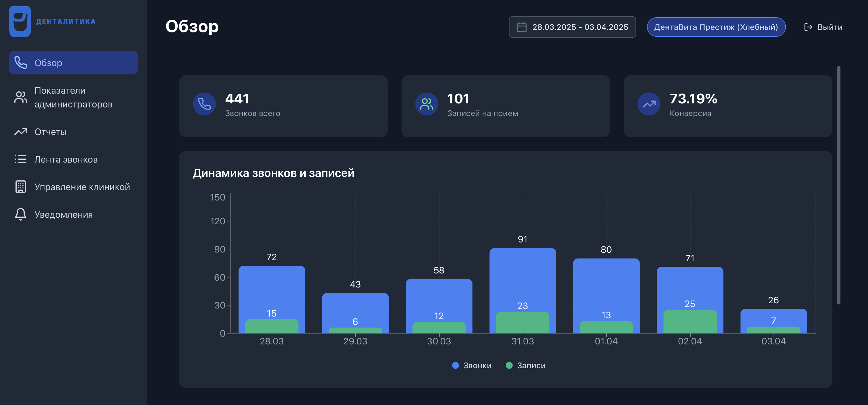Click the people icon for administrators
The height and width of the screenshot is (405, 868).
(x=21, y=97)
